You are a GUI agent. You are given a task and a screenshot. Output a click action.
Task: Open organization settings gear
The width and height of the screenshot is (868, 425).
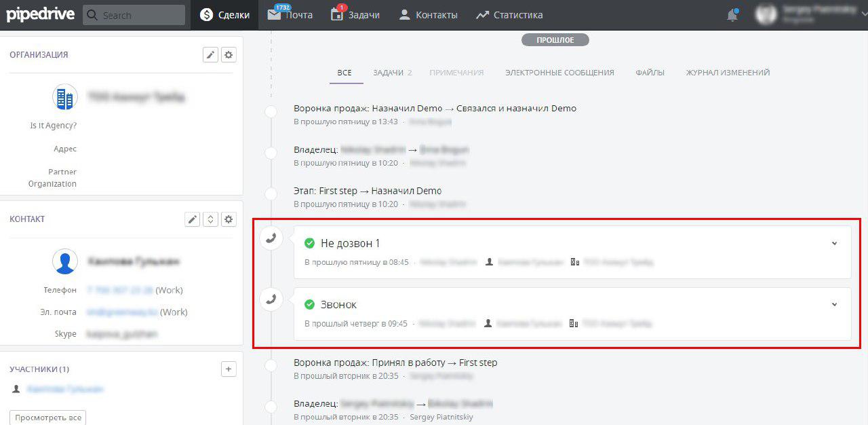229,54
